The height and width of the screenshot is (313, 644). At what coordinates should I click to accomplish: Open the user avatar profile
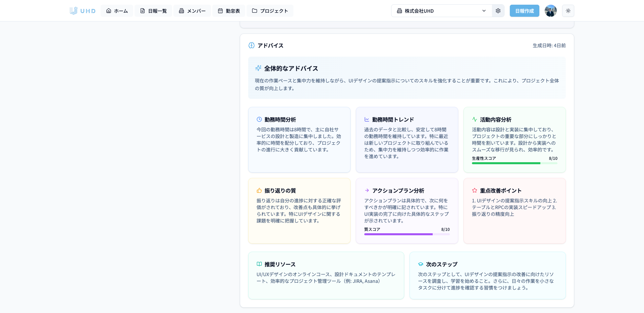point(551,11)
